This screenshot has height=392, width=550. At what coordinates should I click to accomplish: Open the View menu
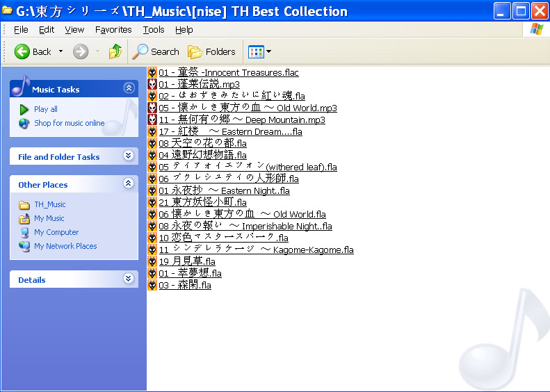tap(74, 30)
